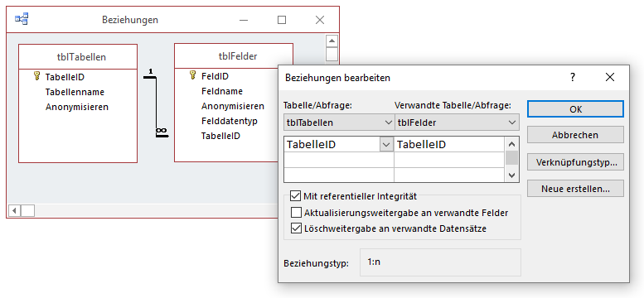Click the field grid scroll up arrow in the dialog
Image resolution: width=644 pixels, height=298 pixels.
pyautogui.click(x=511, y=144)
